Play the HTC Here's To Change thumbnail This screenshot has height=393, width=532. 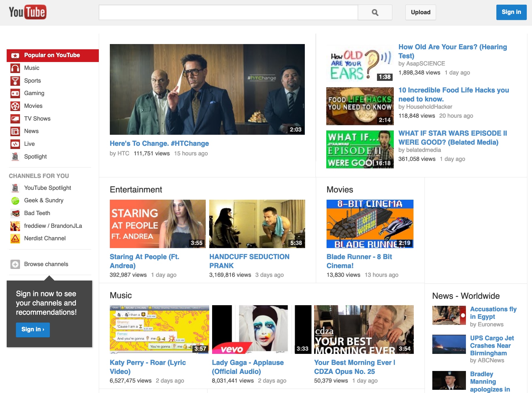207,89
